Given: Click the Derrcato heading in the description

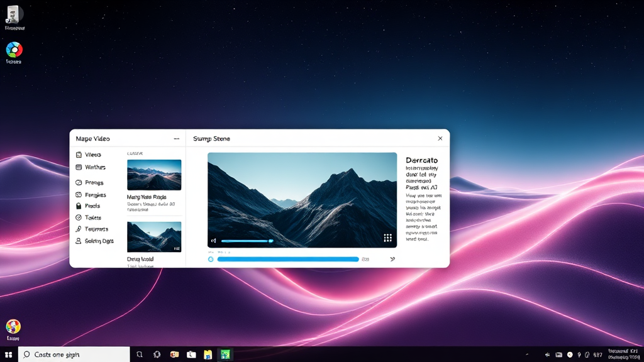Looking at the screenshot, I should coord(422,160).
